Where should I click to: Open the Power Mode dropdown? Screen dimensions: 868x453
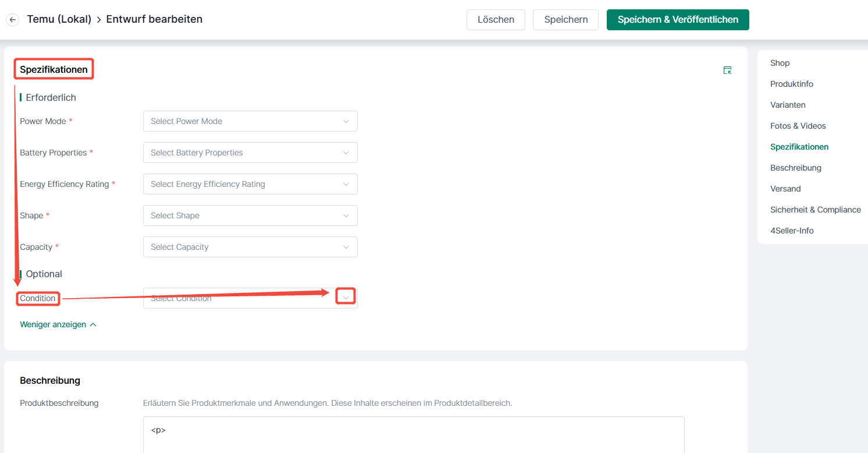click(250, 121)
